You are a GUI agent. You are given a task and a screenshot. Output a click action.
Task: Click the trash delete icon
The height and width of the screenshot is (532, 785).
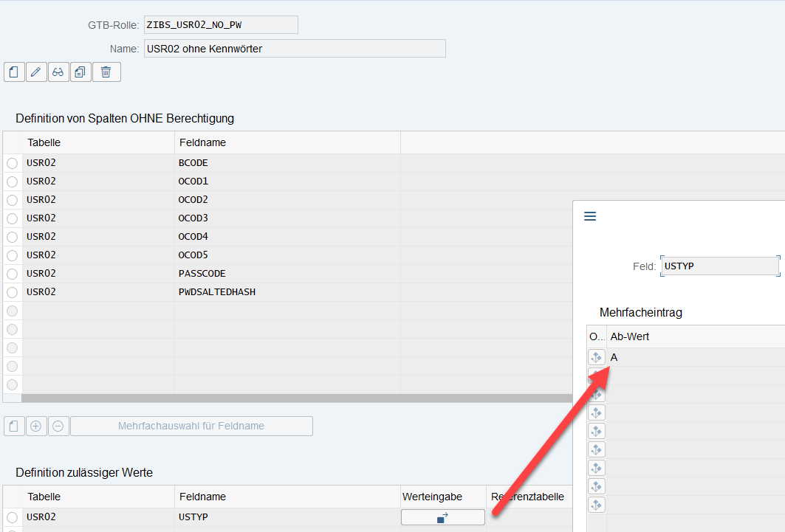106,72
